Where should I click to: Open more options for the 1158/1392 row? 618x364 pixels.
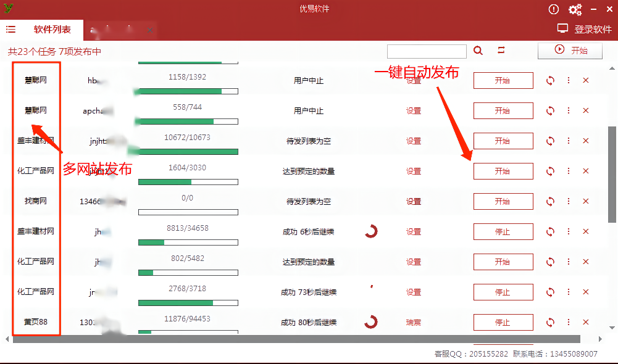[x=569, y=80]
